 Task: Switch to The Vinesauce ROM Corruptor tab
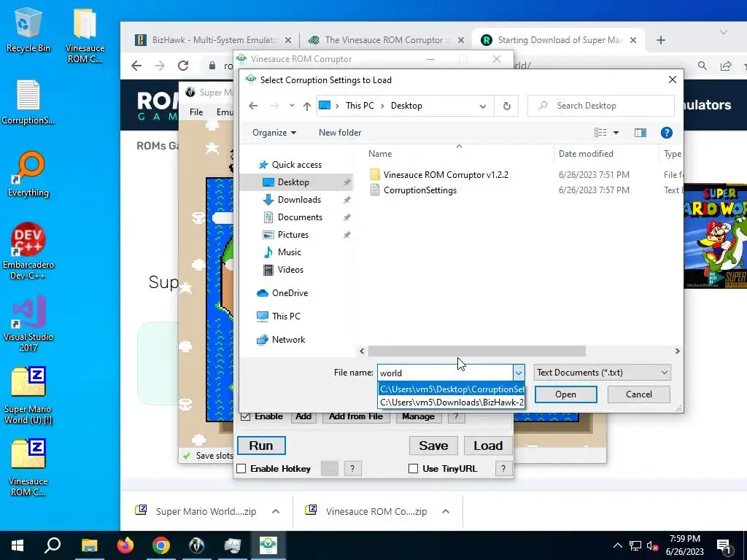pos(386,40)
